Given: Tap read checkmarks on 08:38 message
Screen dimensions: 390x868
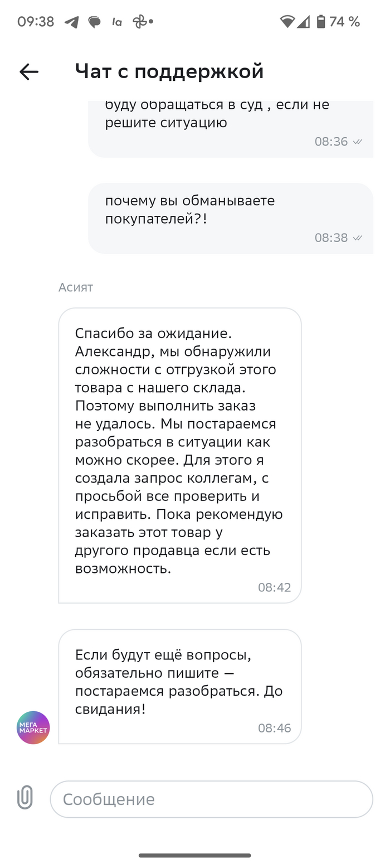Looking at the screenshot, I should click(358, 238).
